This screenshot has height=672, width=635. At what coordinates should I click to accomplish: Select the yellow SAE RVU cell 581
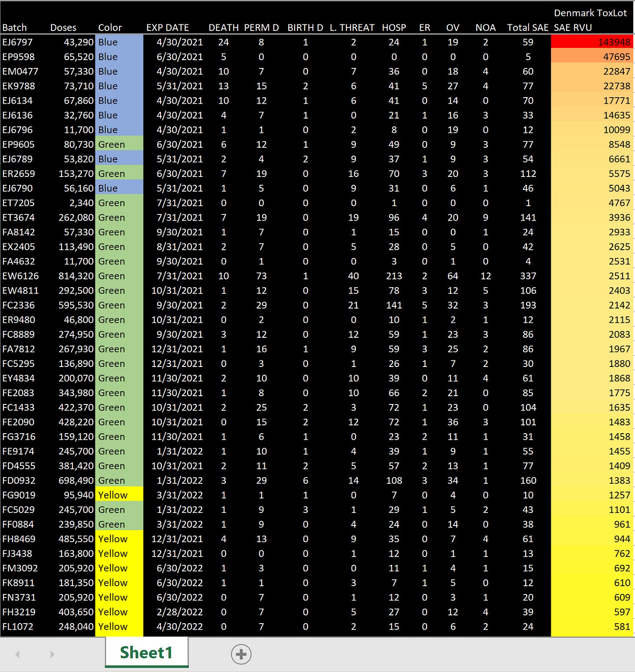coord(592,626)
